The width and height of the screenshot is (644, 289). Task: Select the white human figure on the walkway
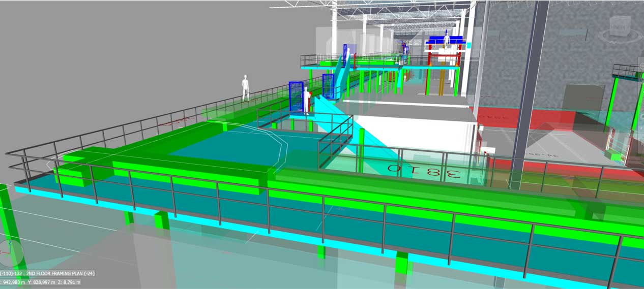245,87
